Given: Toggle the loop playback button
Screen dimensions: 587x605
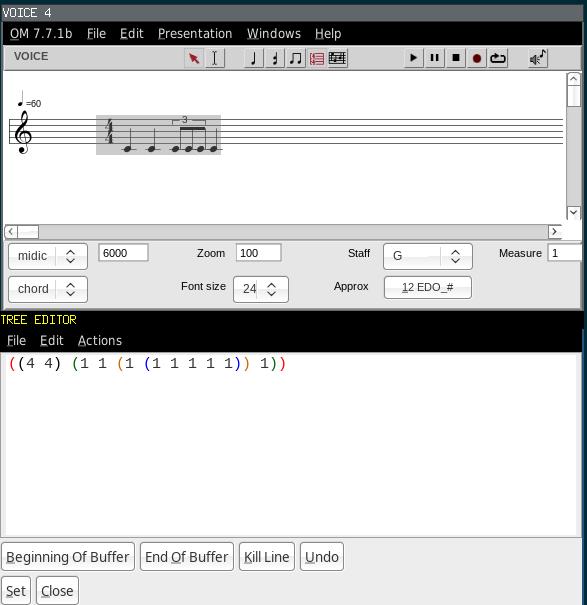Looking at the screenshot, I should 498,58.
